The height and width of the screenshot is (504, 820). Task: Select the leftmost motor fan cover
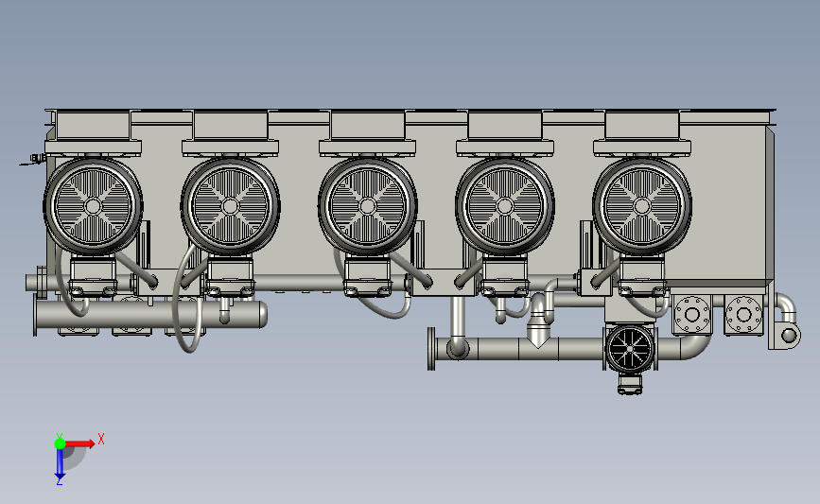[x=93, y=206]
